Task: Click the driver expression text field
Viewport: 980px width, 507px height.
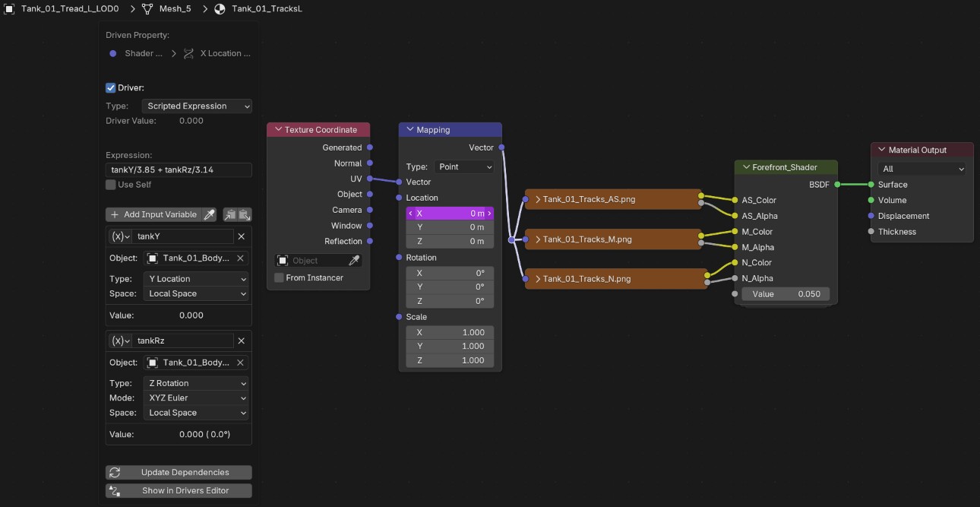Action: [x=179, y=170]
